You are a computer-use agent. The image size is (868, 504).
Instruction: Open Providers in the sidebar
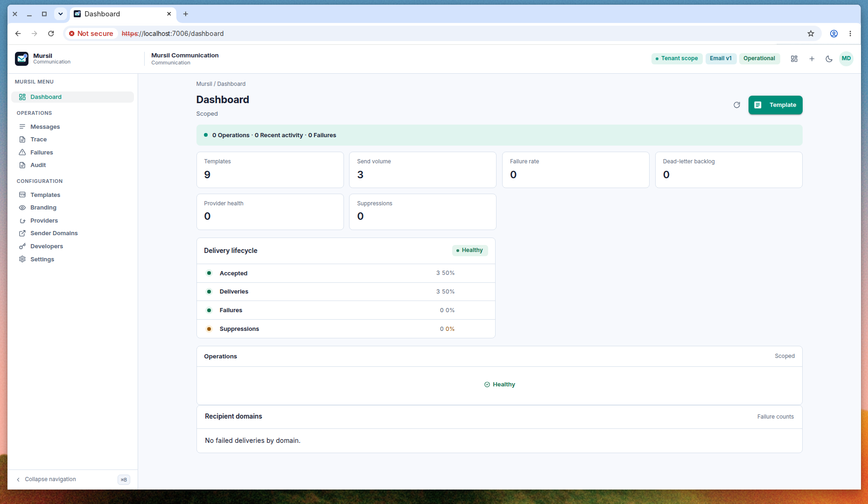(x=72, y=221)
